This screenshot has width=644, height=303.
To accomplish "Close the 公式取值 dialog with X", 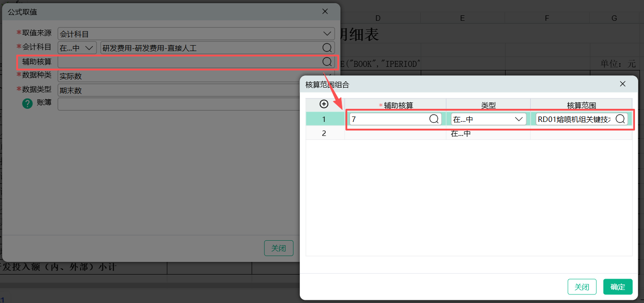I will (325, 12).
